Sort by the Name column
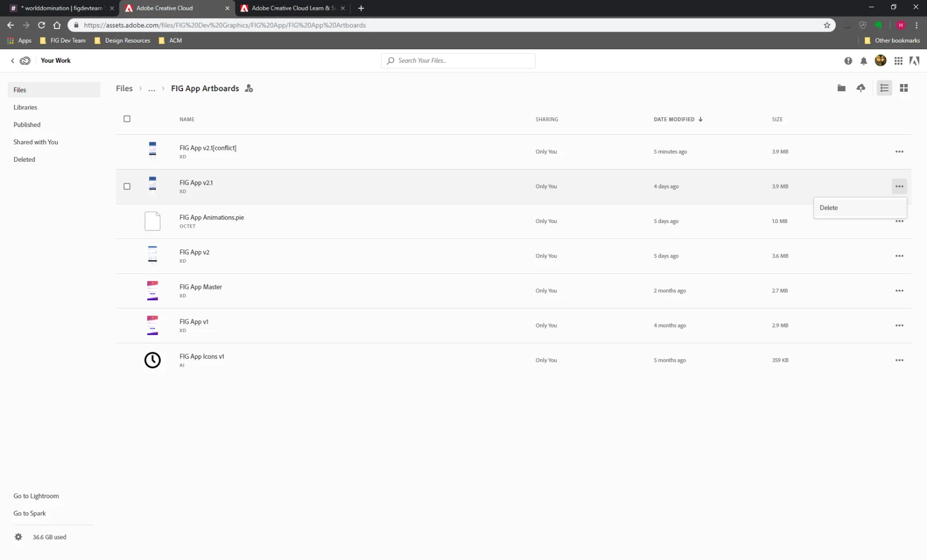Viewport: 927px width, 560px height. point(187,119)
